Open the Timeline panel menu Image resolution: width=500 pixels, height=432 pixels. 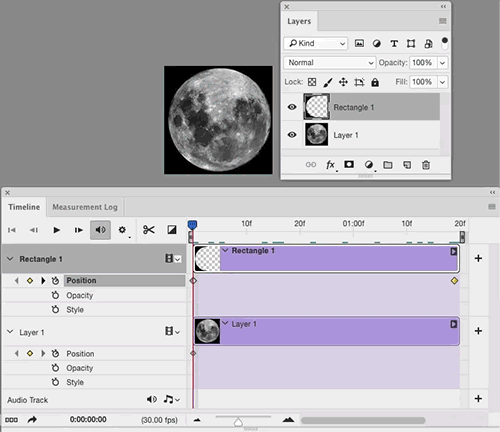492,207
